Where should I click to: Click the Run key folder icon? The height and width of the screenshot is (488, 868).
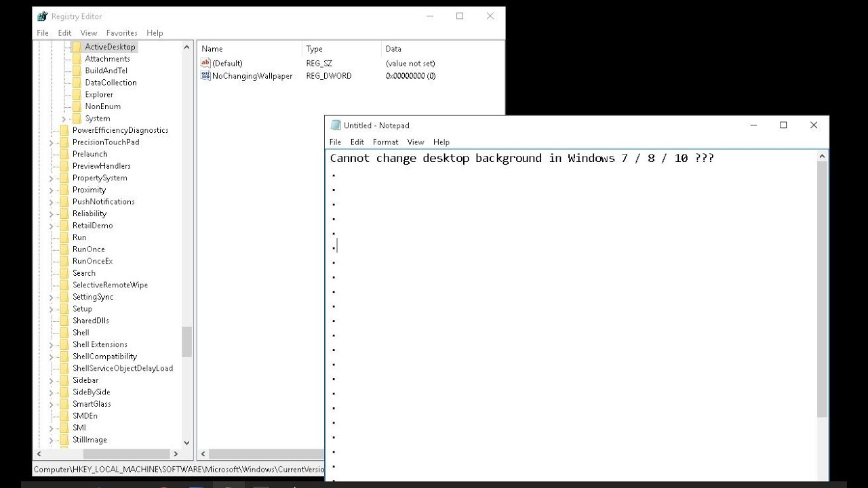[64, 237]
